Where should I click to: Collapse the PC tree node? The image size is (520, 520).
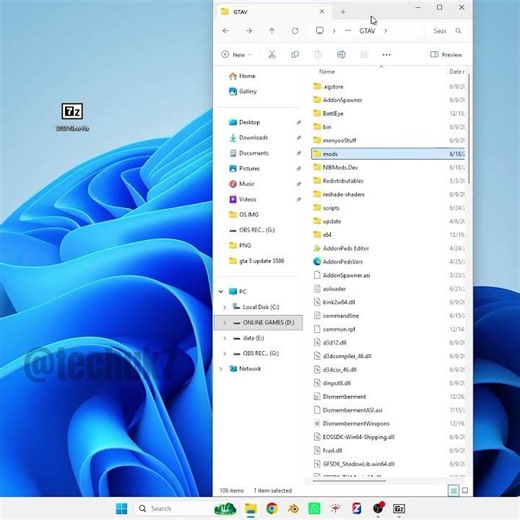point(221,292)
